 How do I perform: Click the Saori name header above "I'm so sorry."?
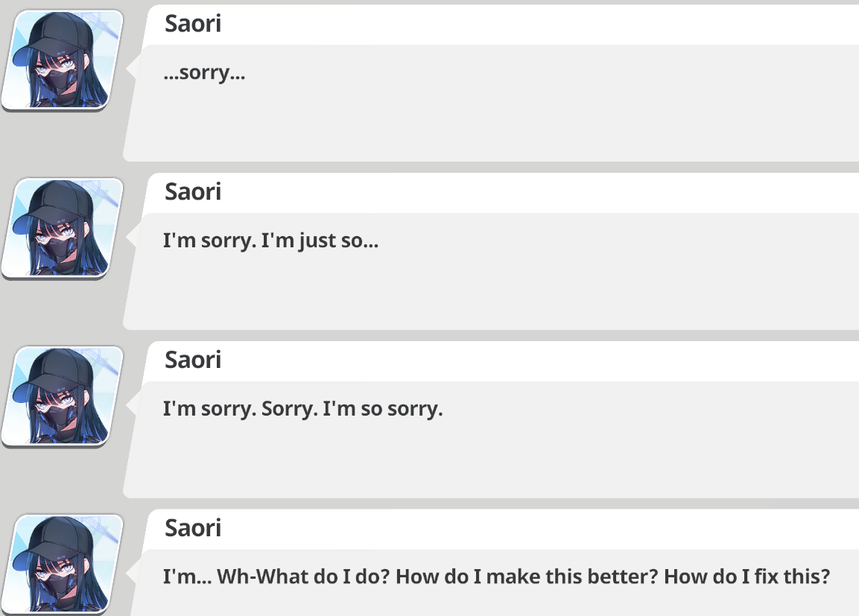(193, 360)
